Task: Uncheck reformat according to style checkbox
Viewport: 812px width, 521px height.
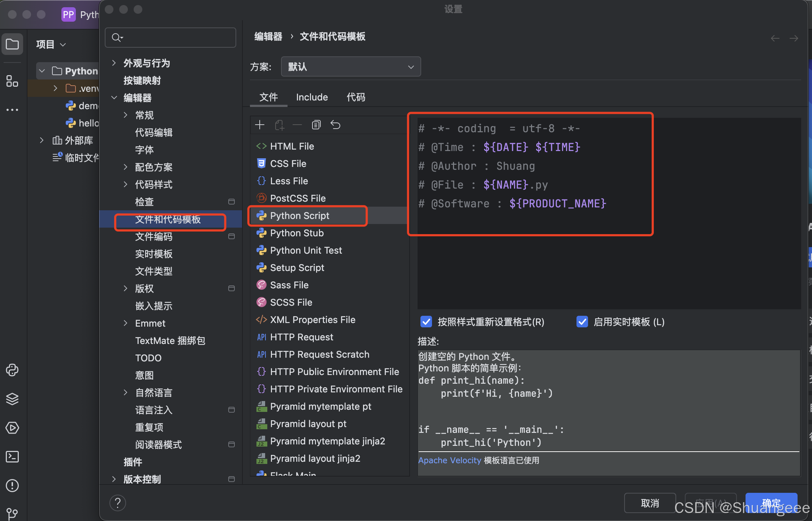Action: [426, 322]
